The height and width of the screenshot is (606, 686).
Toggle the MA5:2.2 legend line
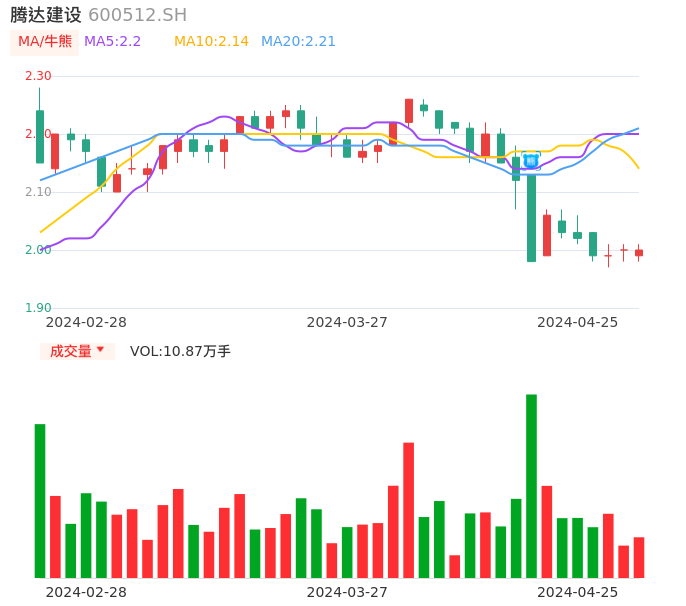coord(113,42)
